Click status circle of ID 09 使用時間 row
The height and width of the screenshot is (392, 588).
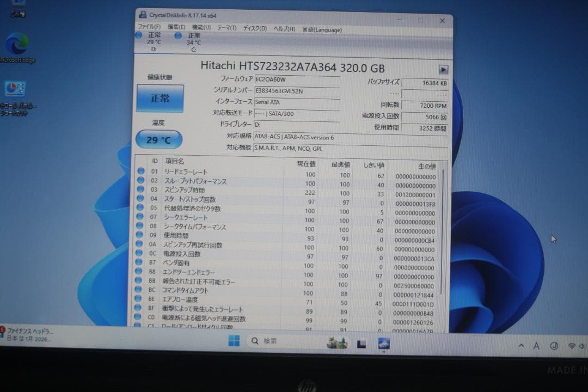(x=139, y=235)
